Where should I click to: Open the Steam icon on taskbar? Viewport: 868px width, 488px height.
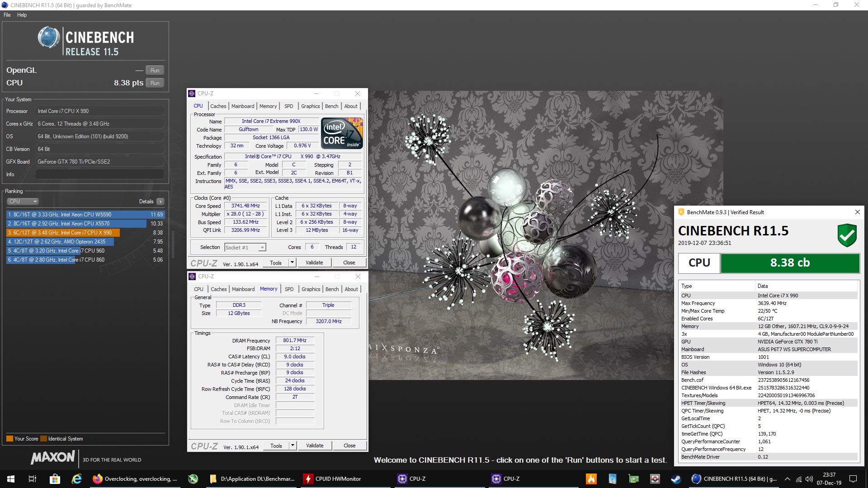click(x=676, y=479)
